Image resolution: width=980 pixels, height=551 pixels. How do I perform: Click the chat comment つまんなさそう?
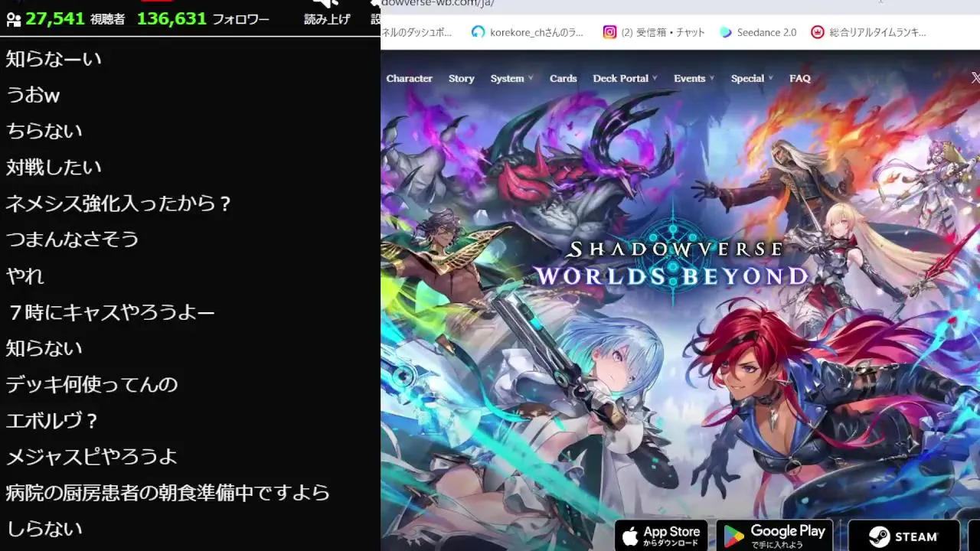(73, 240)
